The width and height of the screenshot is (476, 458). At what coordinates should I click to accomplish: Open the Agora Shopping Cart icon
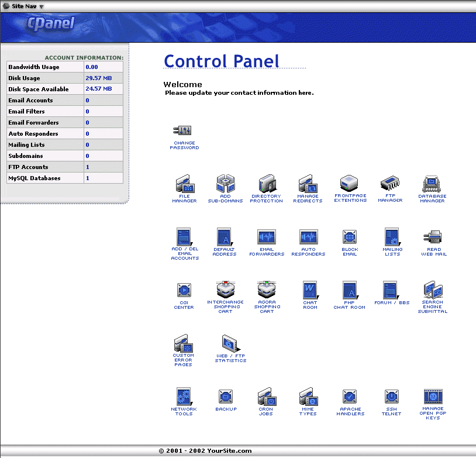click(x=267, y=290)
